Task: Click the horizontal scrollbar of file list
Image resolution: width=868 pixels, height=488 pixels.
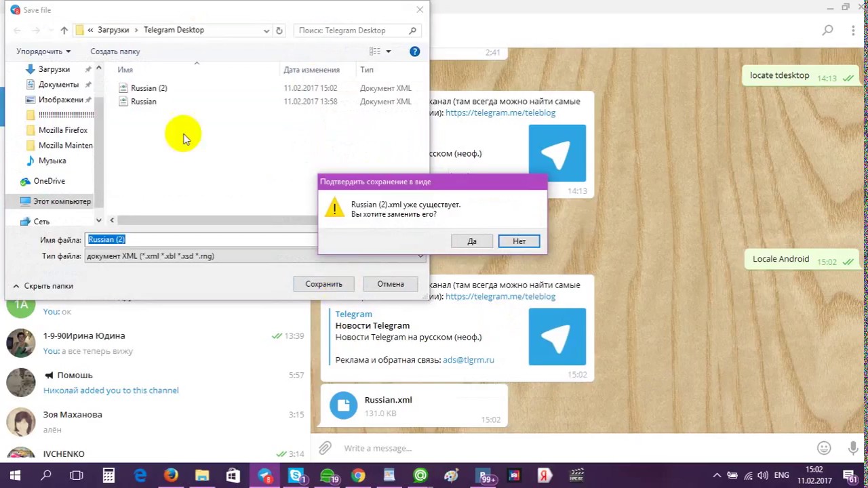Action: pyautogui.click(x=217, y=220)
